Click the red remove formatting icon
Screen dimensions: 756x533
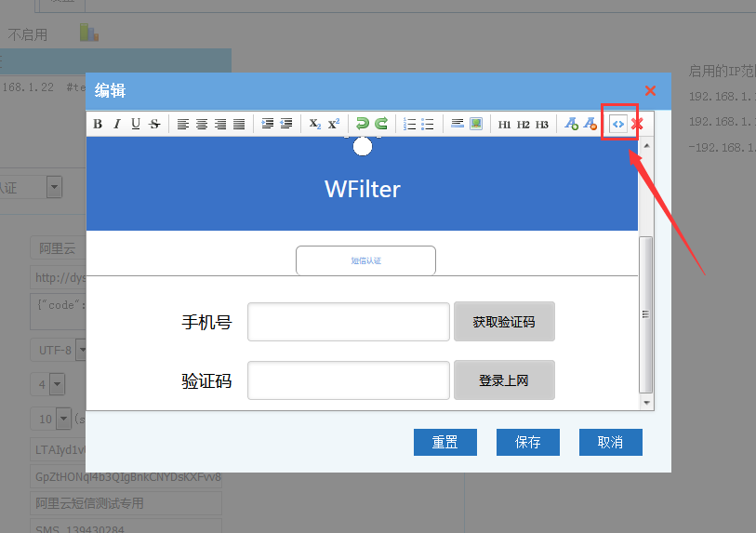pos(637,124)
